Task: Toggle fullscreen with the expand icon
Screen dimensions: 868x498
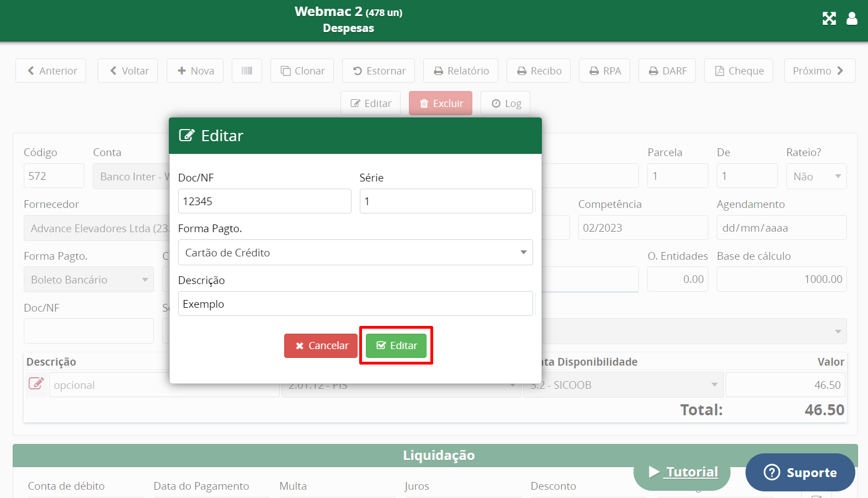Action: click(829, 19)
